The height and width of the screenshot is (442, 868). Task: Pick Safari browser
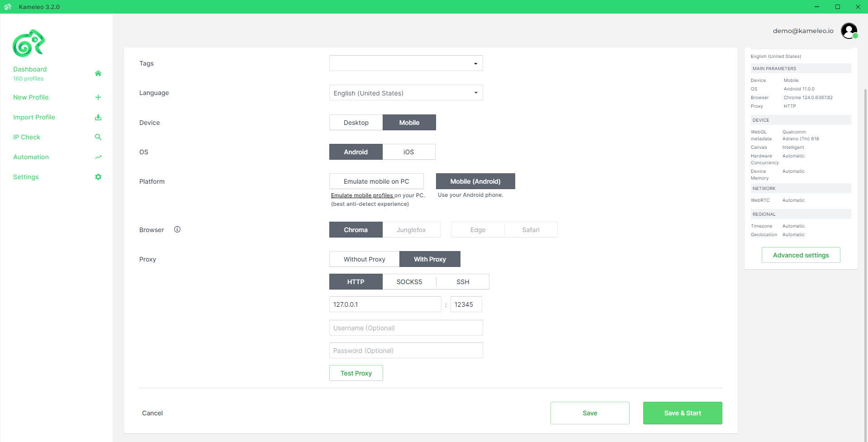point(531,230)
